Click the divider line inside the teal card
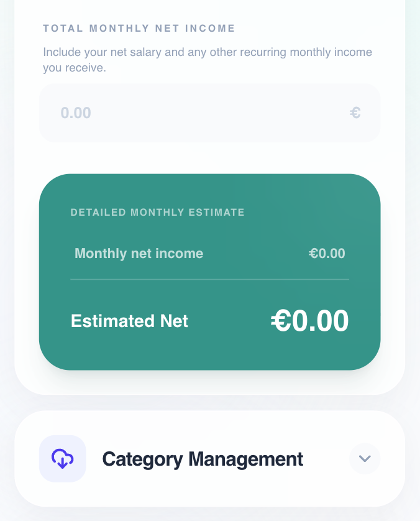This screenshot has width=420, height=521. pos(210,280)
